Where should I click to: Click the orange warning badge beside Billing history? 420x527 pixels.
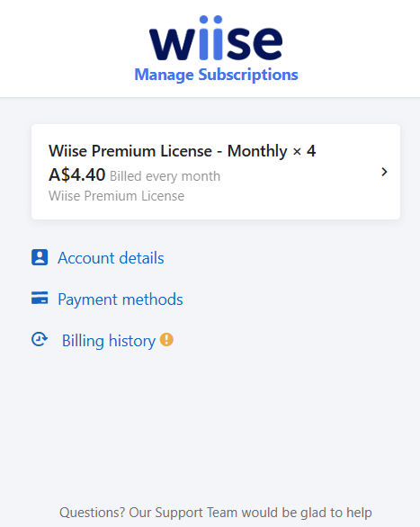(166, 339)
